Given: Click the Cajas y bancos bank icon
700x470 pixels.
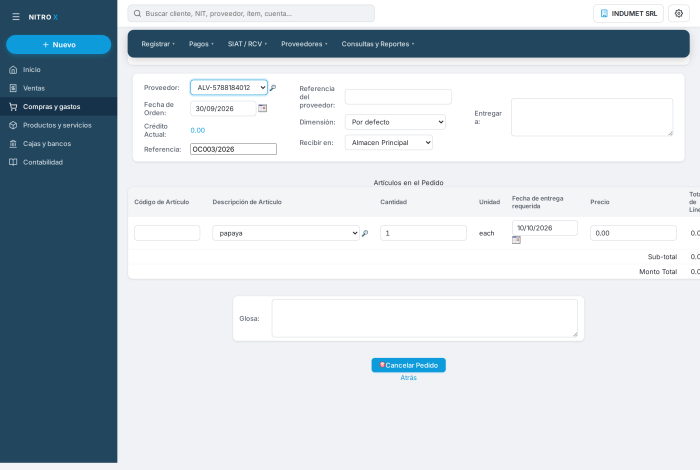Looking at the screenshot, I should (13, 144).
